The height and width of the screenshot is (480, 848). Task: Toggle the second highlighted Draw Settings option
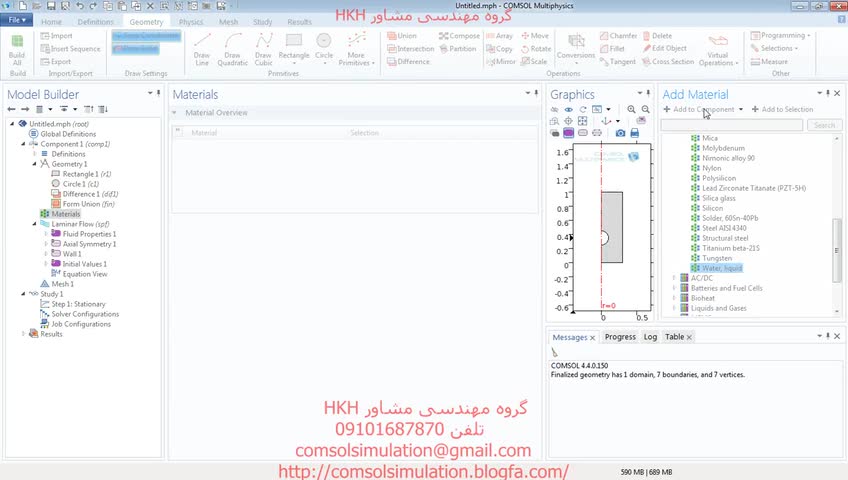[135, 49]
